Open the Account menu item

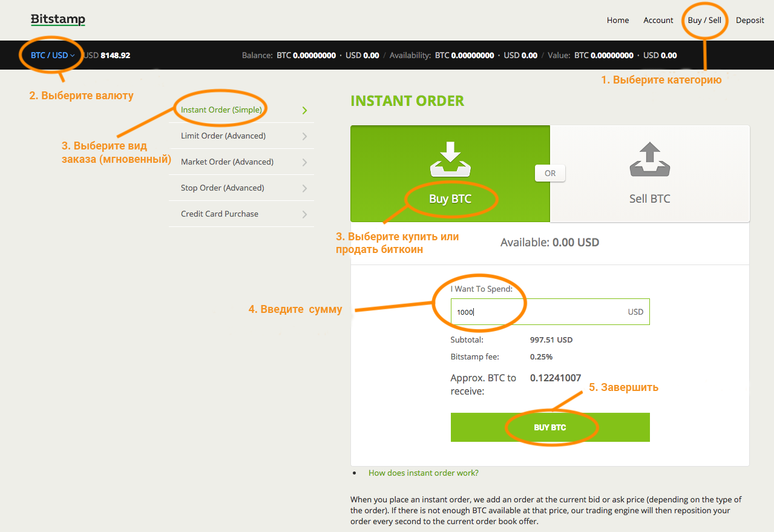658,20
